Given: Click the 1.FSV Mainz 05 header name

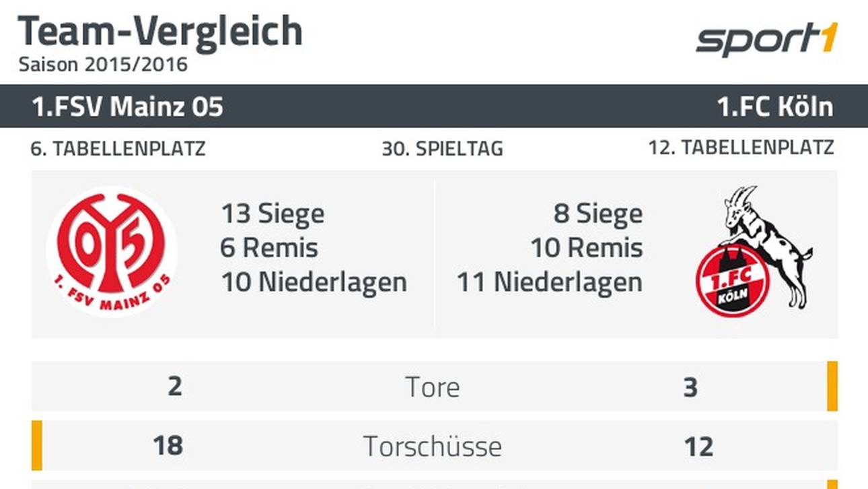Looking at the screenshot, I should [127, 106].
